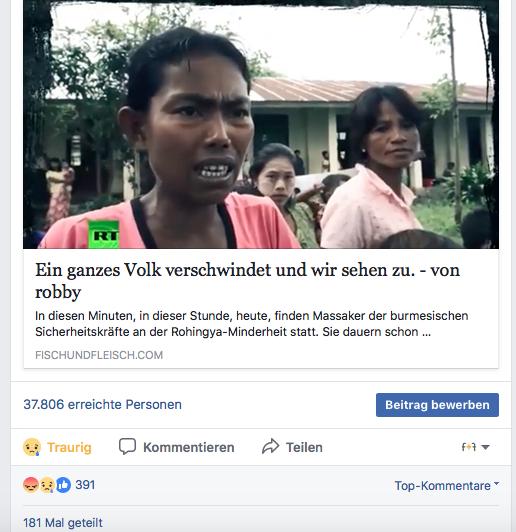
Task: Open the article headline Ein ganzes Volk verschwindet
Action: (247, 281)
